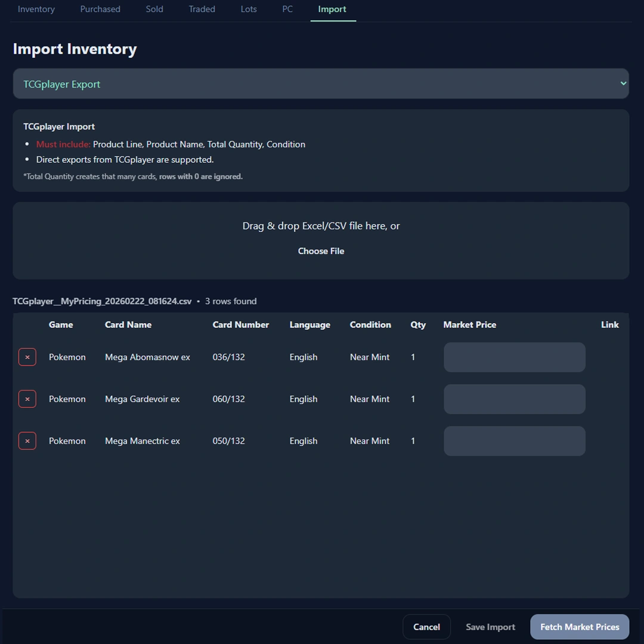Select the card number 050/132 cell
The image size is (644, 644).
click(x=228, y=441)
